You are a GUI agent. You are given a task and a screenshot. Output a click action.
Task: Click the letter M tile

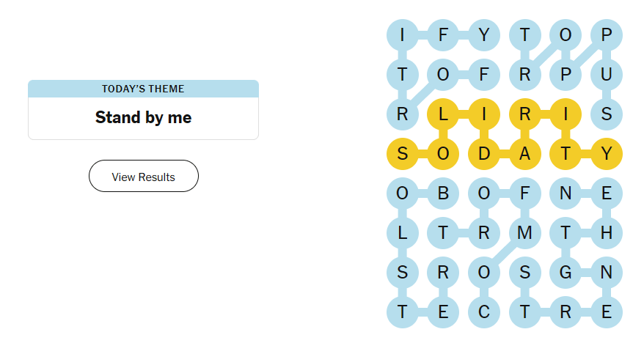pos(524,233)
